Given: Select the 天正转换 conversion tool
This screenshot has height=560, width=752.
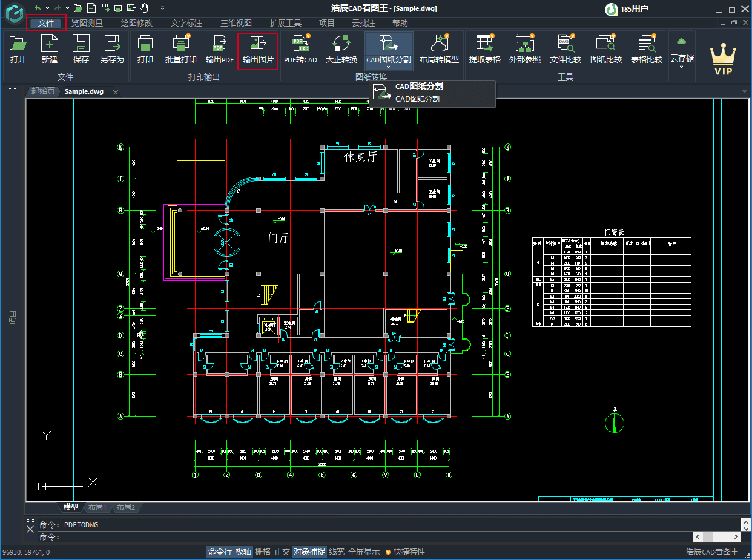Looking at the screenshot, I should [x=341, y=48].
